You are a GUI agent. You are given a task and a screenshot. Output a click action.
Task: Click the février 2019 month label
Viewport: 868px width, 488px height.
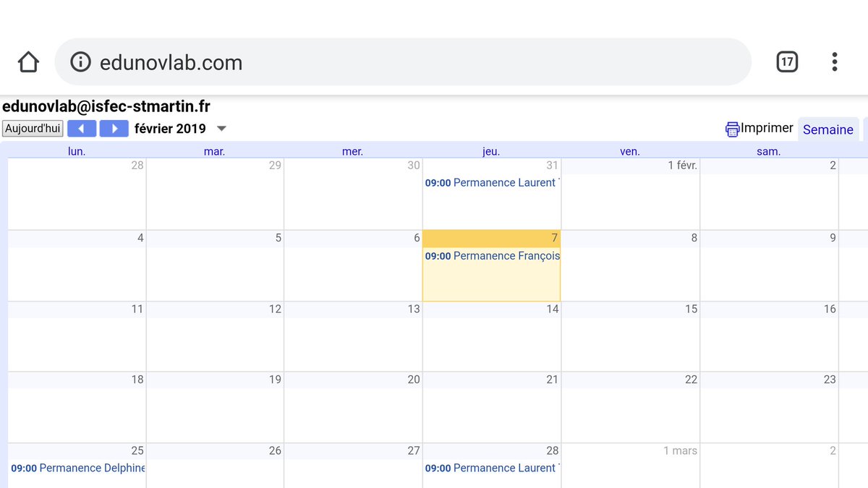pos(170,129)
